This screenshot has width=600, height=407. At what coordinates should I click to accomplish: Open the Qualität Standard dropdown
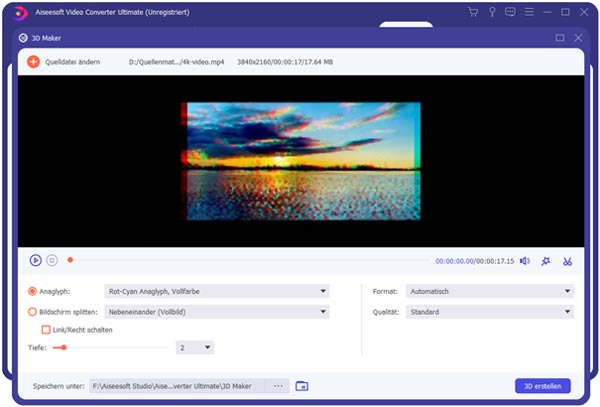click(x=490, y=312)
